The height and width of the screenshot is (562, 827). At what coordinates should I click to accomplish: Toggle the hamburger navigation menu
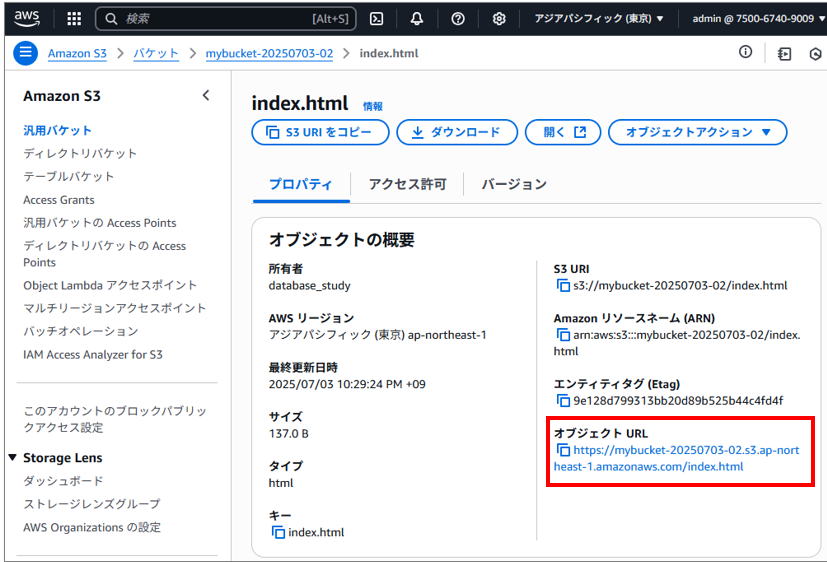(25, 53)
